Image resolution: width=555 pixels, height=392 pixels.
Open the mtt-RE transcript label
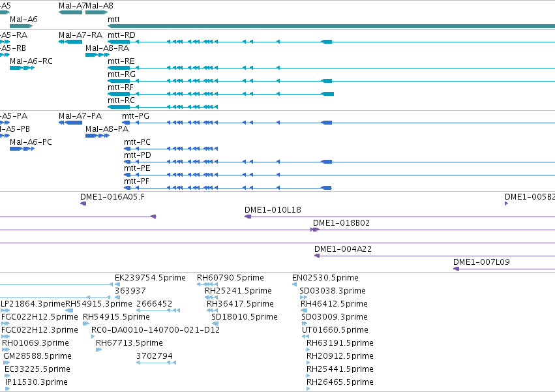(x=121, y=61)
